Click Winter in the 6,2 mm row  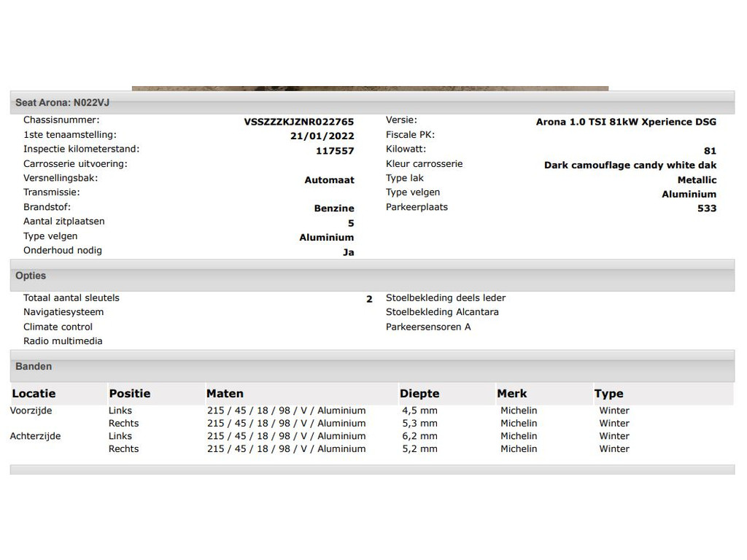614,436
